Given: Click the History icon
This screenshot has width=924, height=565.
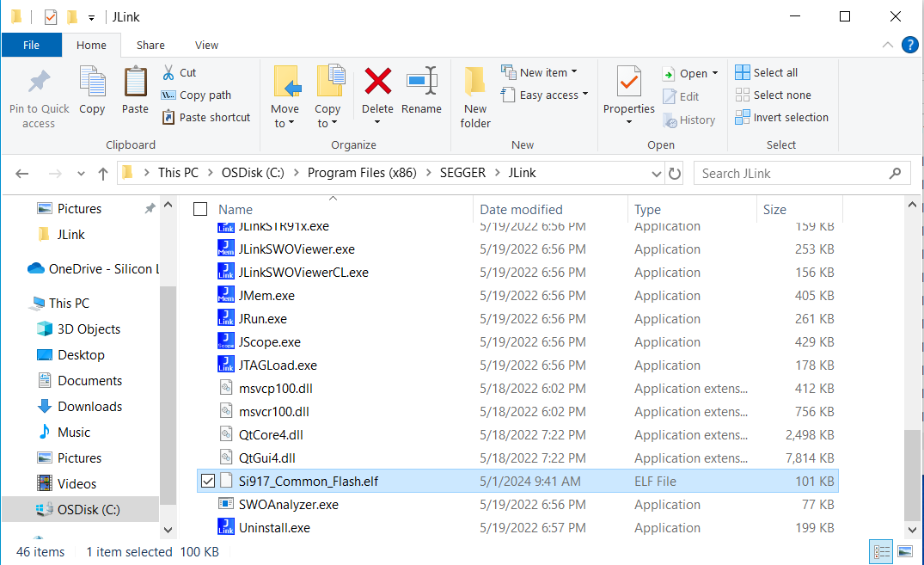Looking at the screenshot, I should (x=670, y=120).
